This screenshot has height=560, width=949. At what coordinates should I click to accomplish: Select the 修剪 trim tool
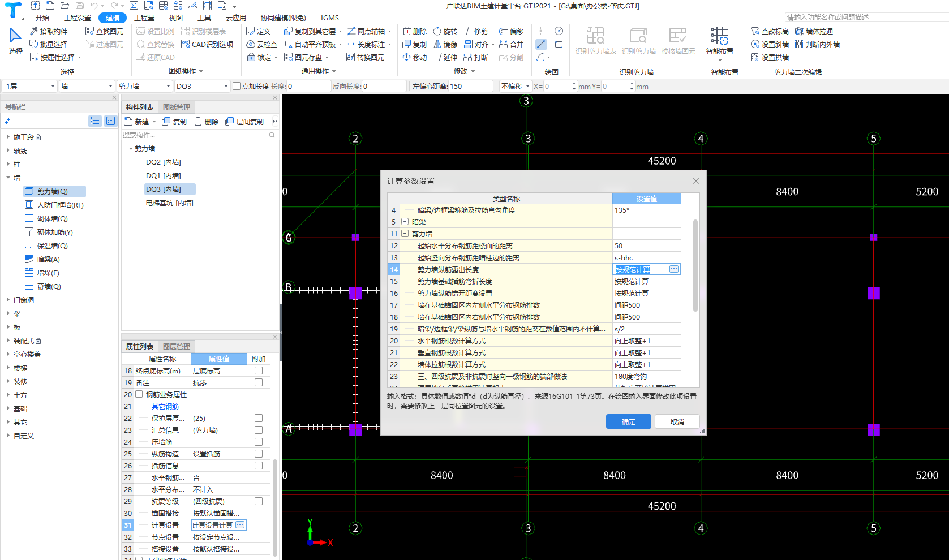click(476, 31)
